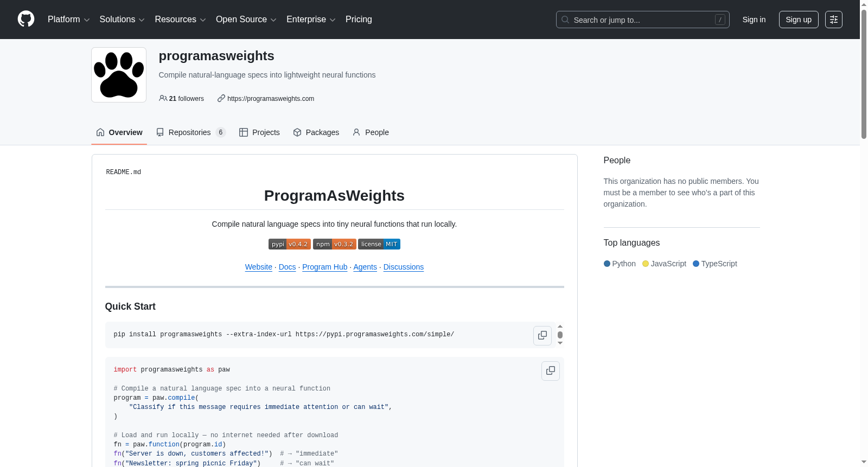Click the pypi v0.4.2 badge
This screenshot has height=467, width=868.
pyautogui.click(x=290, y=244)
